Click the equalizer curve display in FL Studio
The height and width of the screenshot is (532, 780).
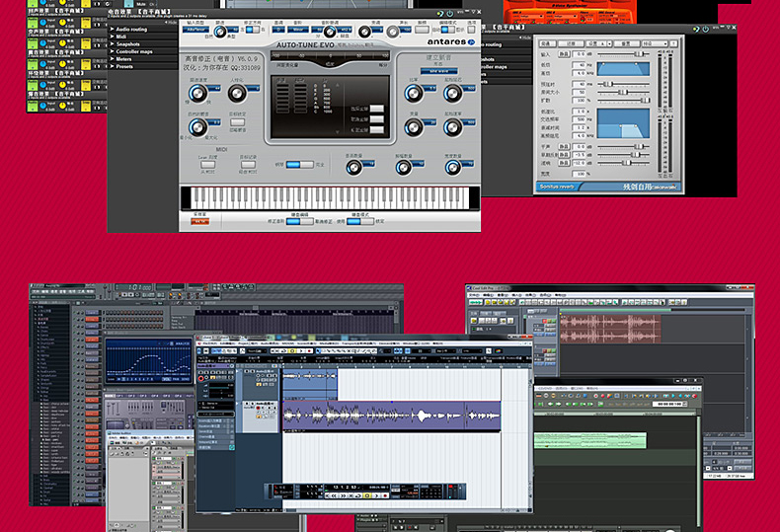148,361
